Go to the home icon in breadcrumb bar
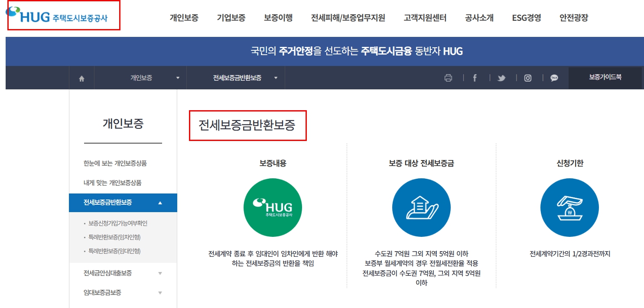 81,79
